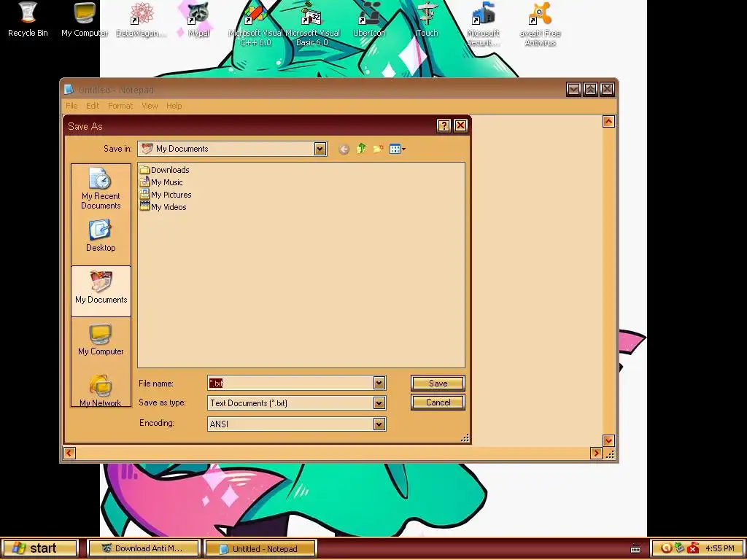Switch to Download Anti M... taskbar button
The image size is (747, 560).
144,548
